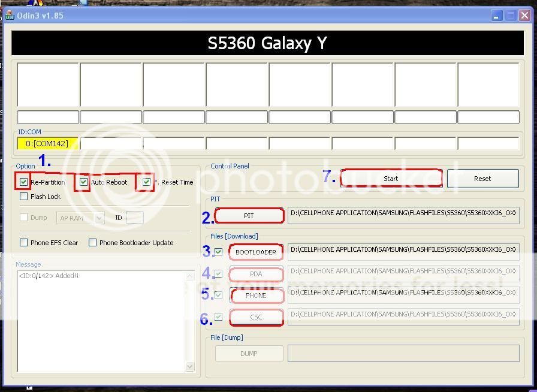Image resolution: width=537 pixels, height=392 pixels.
Task: Click the PDA file path field
Action: (x=403, y=273)
